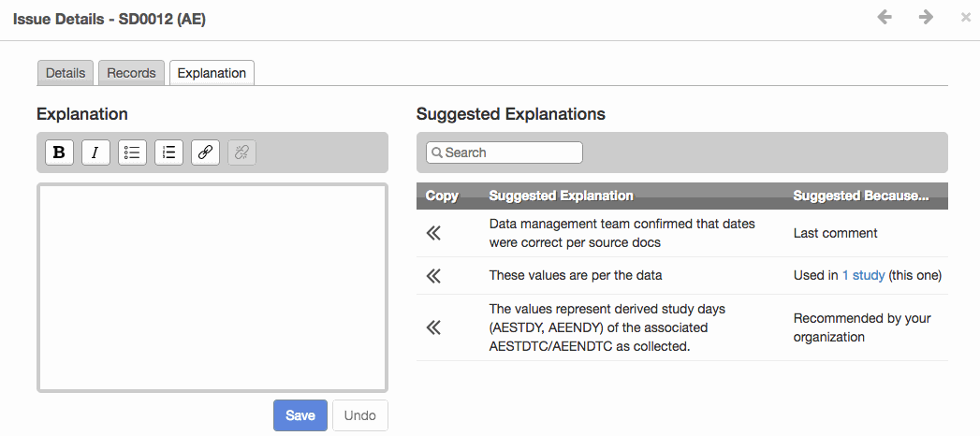Click inside the Explanation text area

pos(212,287)
